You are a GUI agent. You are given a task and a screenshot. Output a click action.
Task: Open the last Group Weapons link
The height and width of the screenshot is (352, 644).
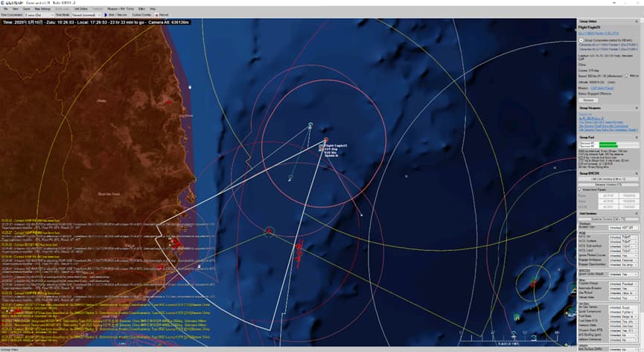[608, 129]
